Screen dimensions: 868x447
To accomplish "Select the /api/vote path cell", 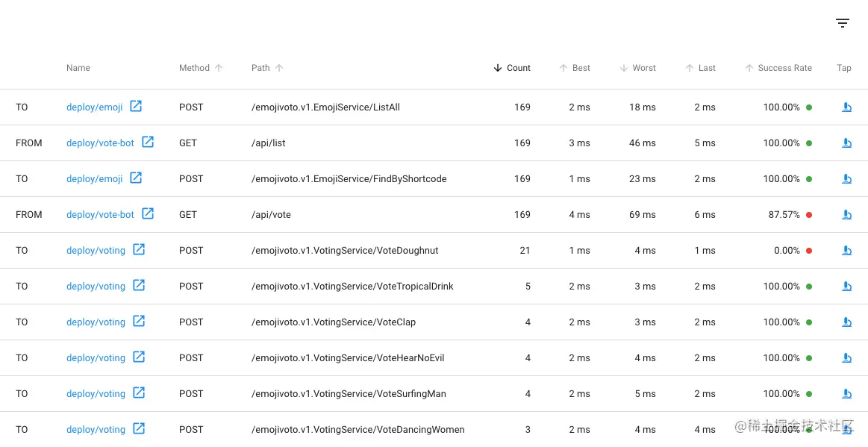I will tap(271, 215).
